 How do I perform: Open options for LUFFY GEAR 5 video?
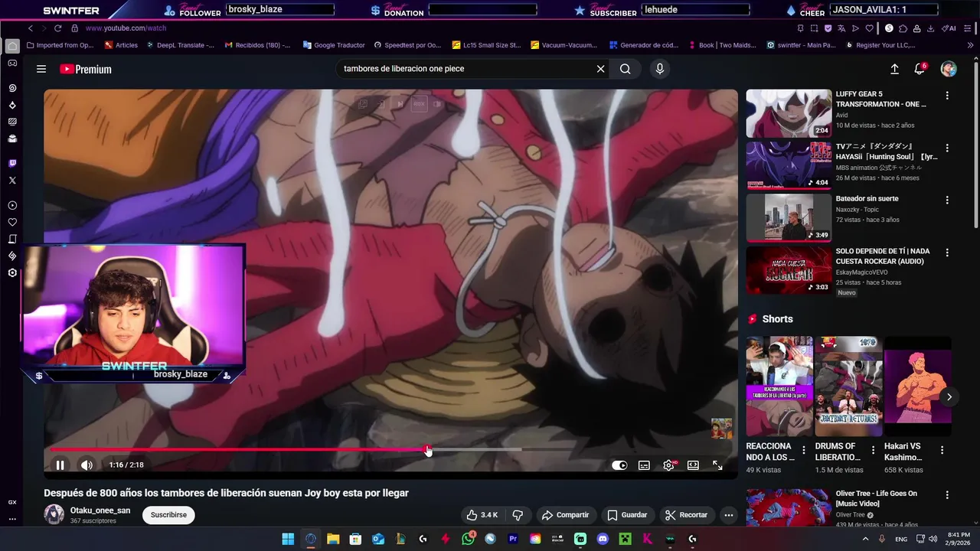click(947, 96)
